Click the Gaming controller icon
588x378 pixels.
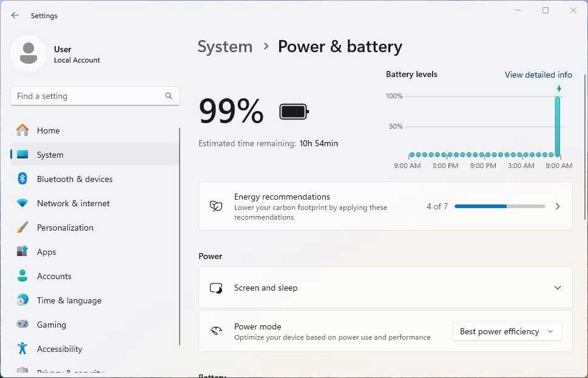click(x=22, y=325)
